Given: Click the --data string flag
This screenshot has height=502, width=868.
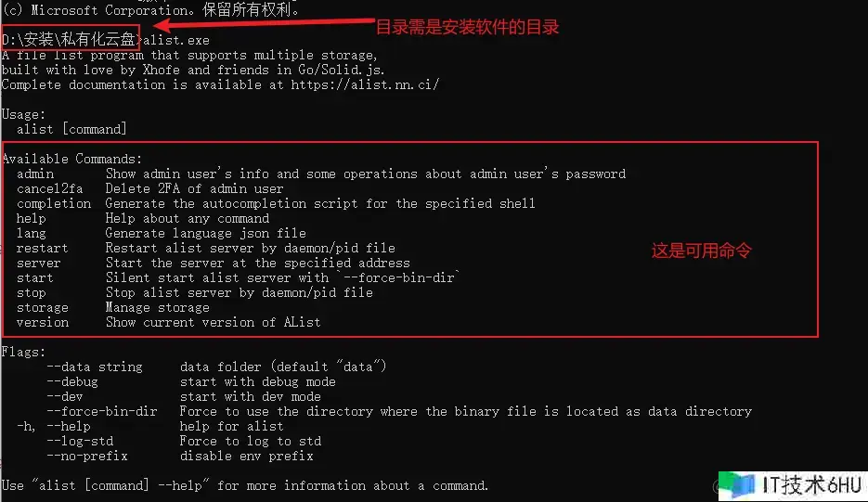Looking at the screenshot, I should coord(94,367).
